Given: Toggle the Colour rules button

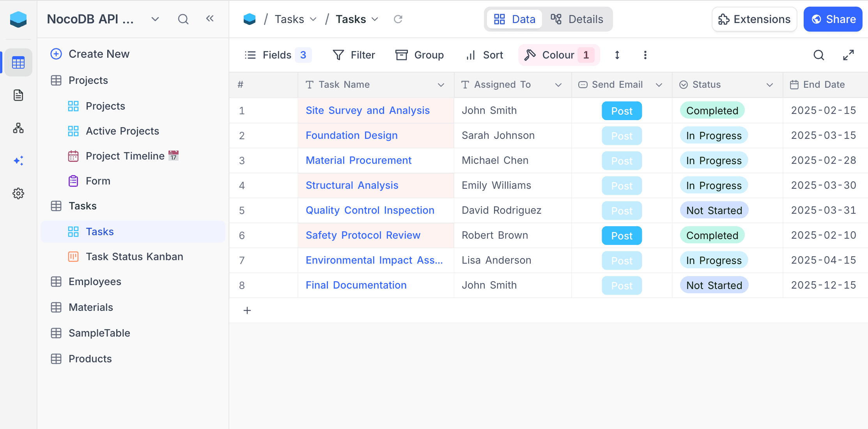Looking at the screenshot, I should (x=558, y=55).
